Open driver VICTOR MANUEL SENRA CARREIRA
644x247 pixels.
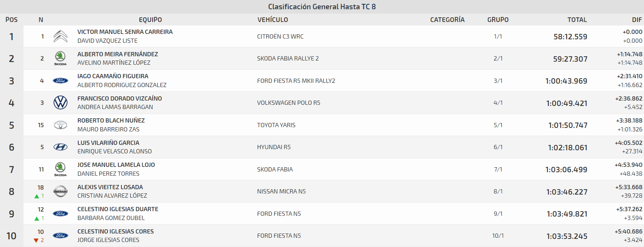(125, 32)
